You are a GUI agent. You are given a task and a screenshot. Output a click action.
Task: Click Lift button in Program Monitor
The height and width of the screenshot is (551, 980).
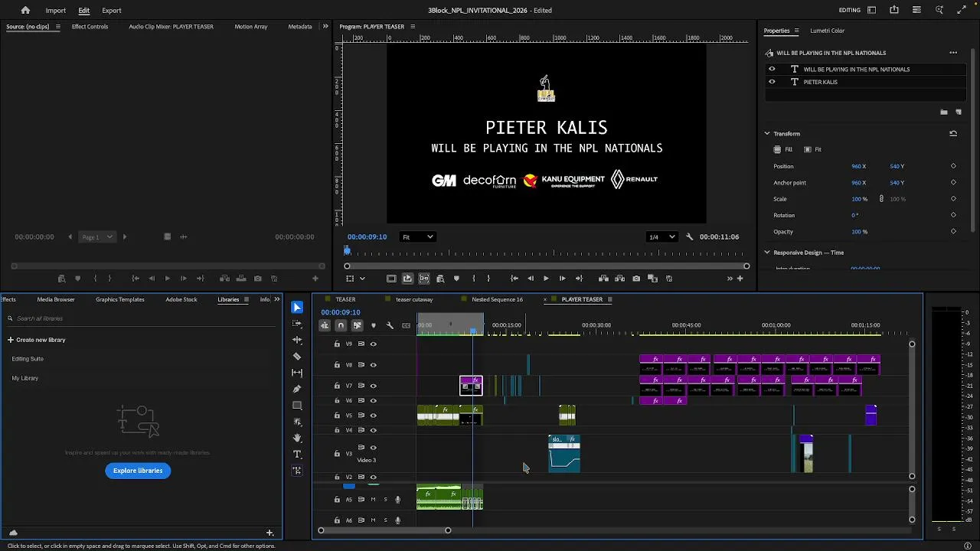[603, 279]
